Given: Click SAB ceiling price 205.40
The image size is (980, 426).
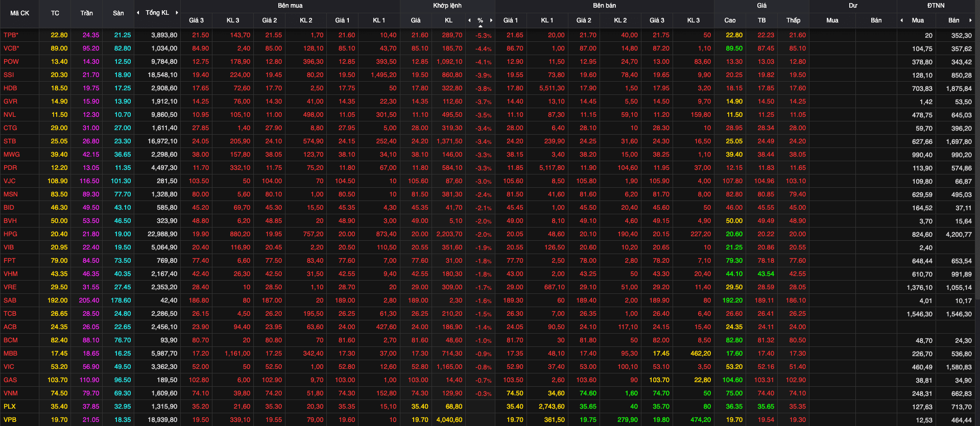Looking at the screenshot, I should [x=89, y=300].
